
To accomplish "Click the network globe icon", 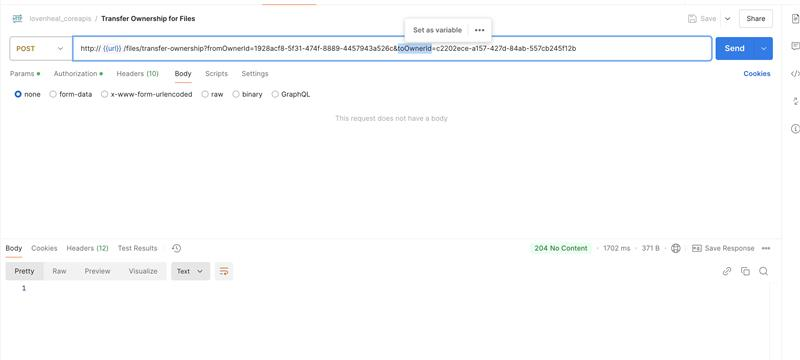I will (676, 248).
